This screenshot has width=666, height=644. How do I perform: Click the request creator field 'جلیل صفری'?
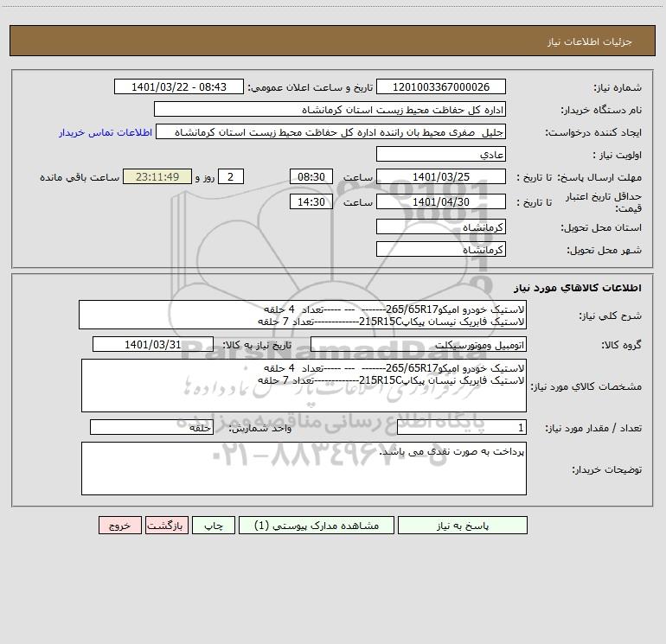(x=331, y=131)
